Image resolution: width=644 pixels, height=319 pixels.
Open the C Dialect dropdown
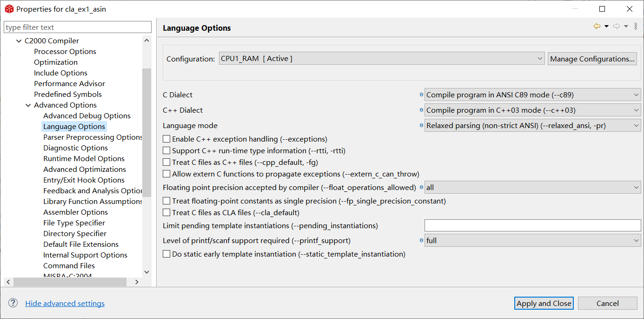click(533, 95)
